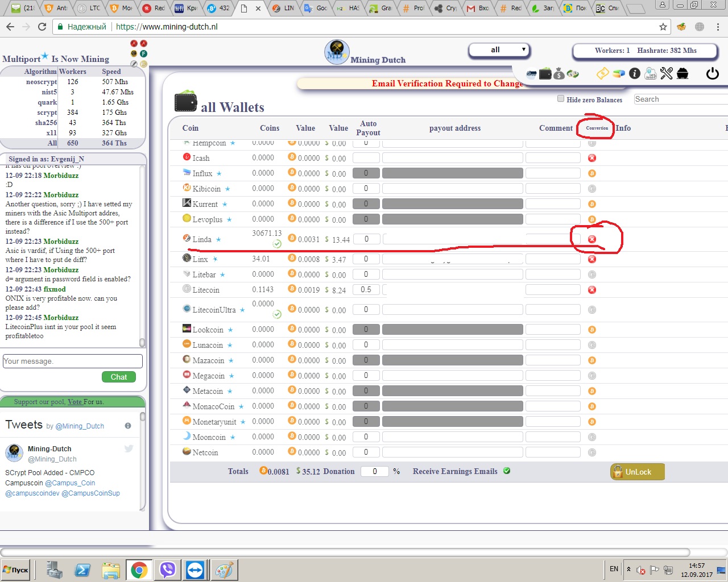This screenshot has width=728, height=582.
Task: Open the Vote link
Action: [x=75, y=402]
